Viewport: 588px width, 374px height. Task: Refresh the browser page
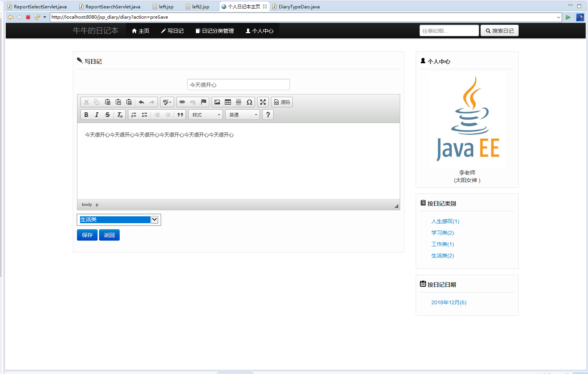37,17
